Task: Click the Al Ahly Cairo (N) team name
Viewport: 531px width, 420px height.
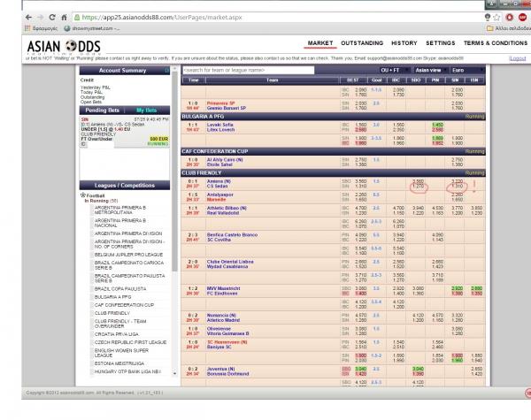Action: pyautogui.click(x=225, y=160)
